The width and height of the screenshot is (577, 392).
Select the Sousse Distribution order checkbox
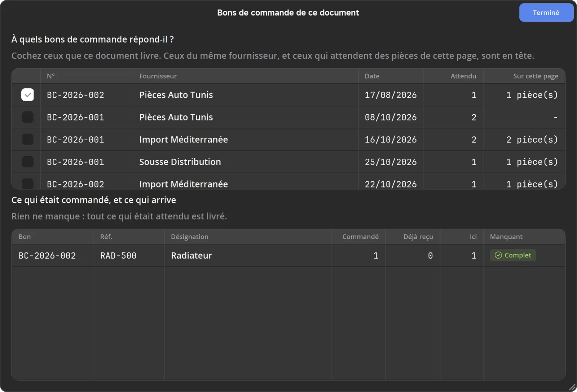pyautogui.click(x=27, y=162)
